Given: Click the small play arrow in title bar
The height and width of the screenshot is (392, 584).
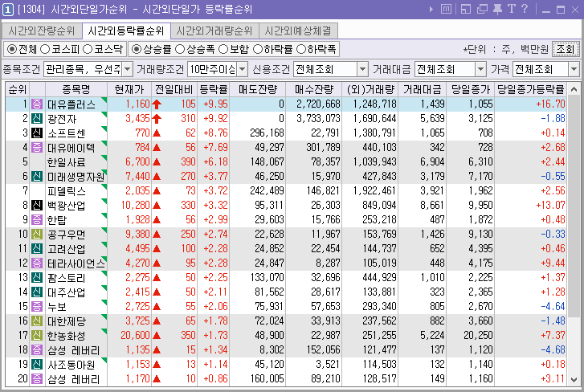Looking at the screenshot, I should [431, 9].
